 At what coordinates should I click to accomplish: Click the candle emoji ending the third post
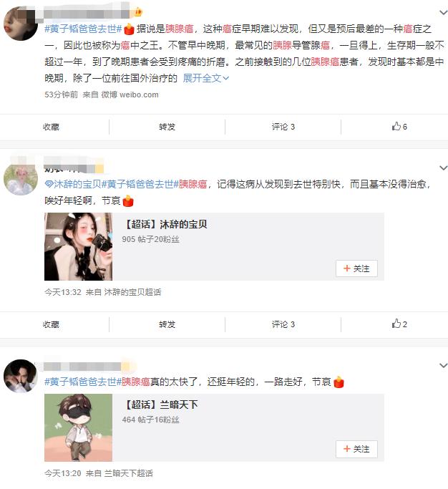point(339,382)
